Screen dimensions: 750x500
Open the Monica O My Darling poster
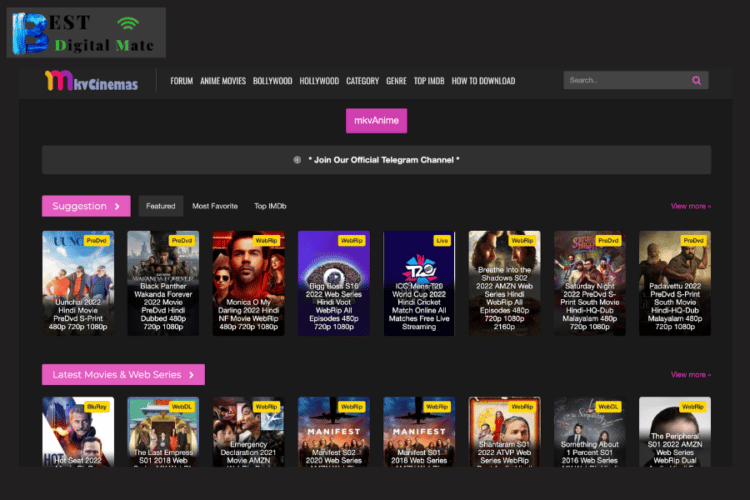tap(248, 283)
